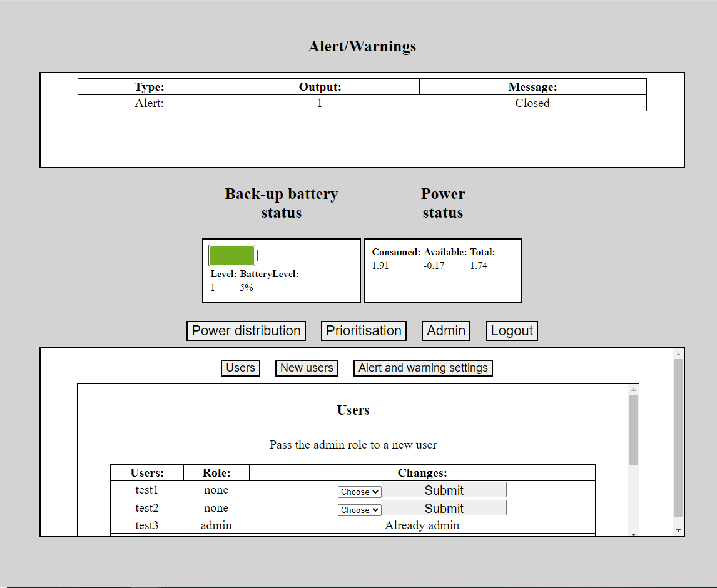
Task: Open the Admin section
Action: point(446,331)
